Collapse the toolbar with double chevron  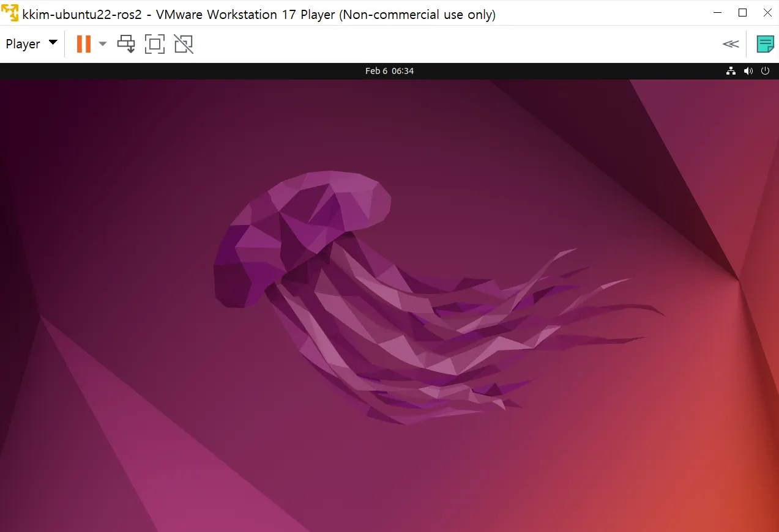[x=731, y=44]
